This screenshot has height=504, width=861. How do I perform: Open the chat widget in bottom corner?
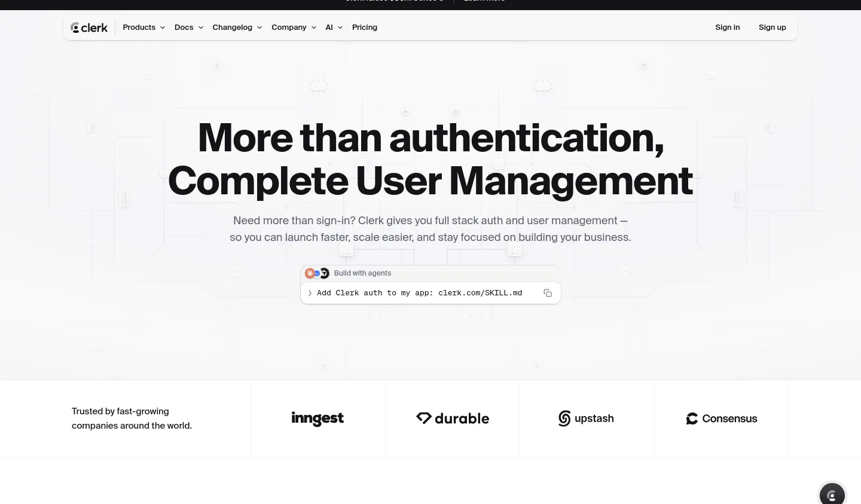832,494
